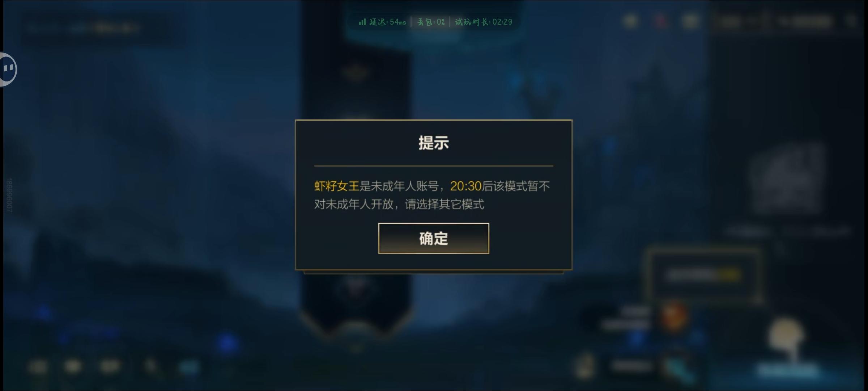This screenshot has width=868, height=391.
Task: Confirm the prompt with the 确定 button
Action: tap(434, 238)
